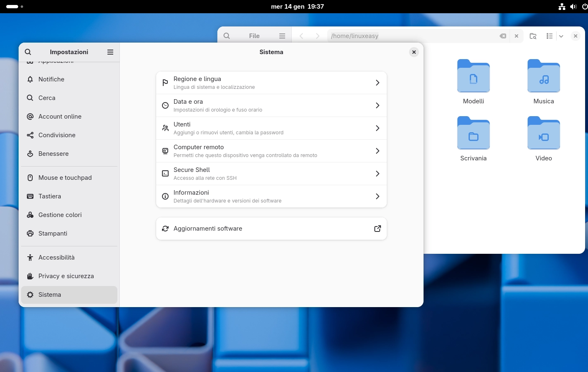Open the view options chevron in File window
This screenshot has width=588, height=372.
(561, 36)
